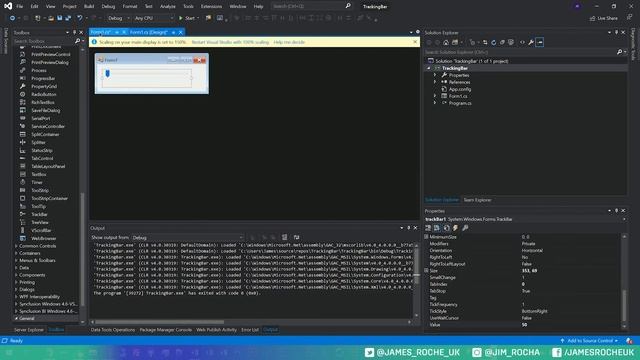Pin the Toolbox panel
Screen dimensions: 640x360
click(74, 33)
